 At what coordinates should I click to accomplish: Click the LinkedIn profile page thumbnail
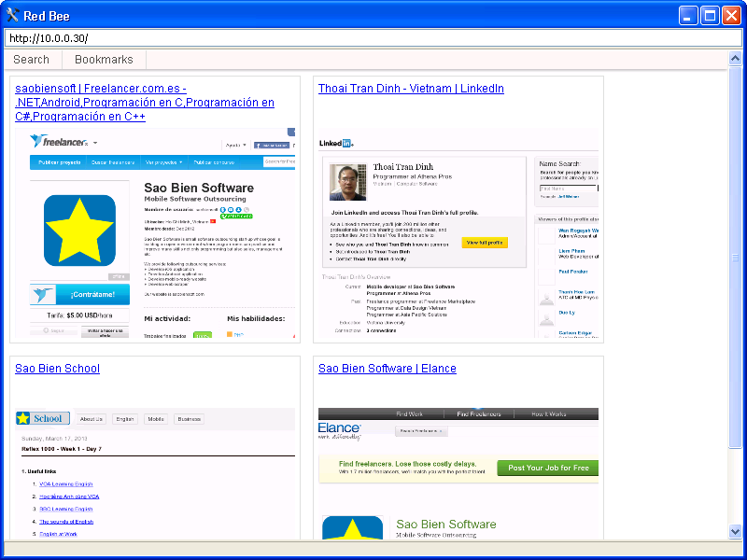click(x=458, y=232)
